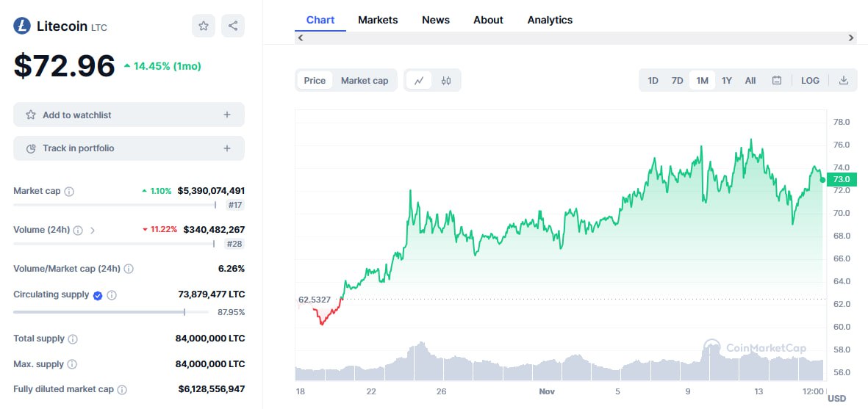
Task: Click plus on Track in portfolio
Action: [227, 148]
